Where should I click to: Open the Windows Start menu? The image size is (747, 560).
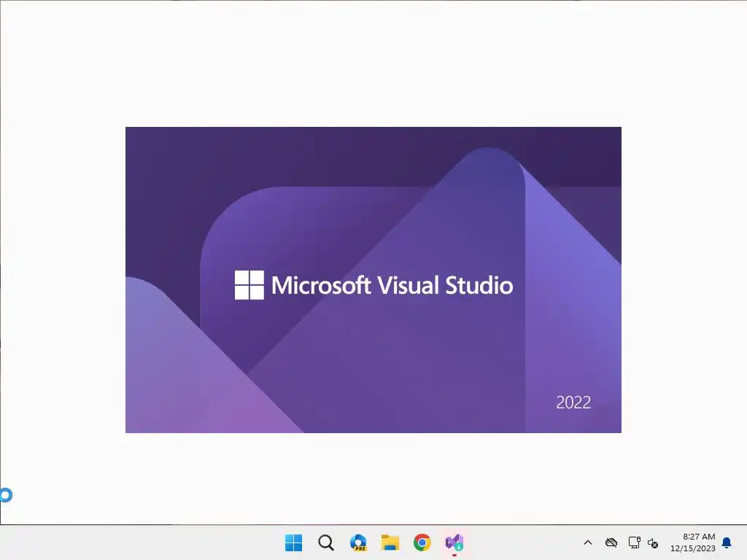293,542
